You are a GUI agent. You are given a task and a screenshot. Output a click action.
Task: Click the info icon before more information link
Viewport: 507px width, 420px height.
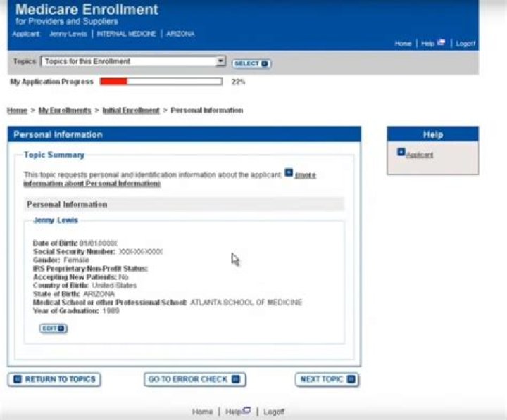(289, 172)
